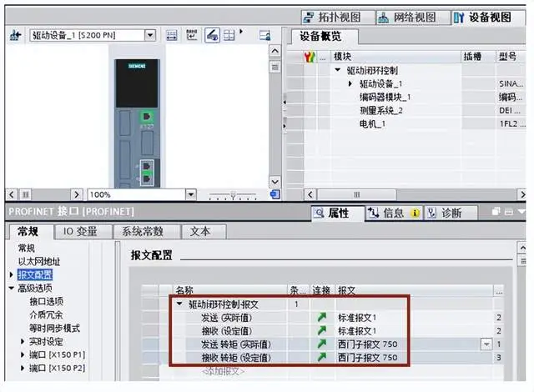Click the Siemens drive device image

pos(137,123)
